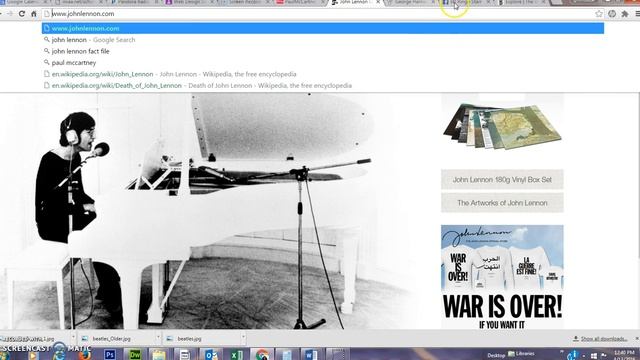The height and width of the screenshot is (360, 640).
Task: Choose the highlighted www.johnlennon.com suggestion
Action: coord(323,29)
